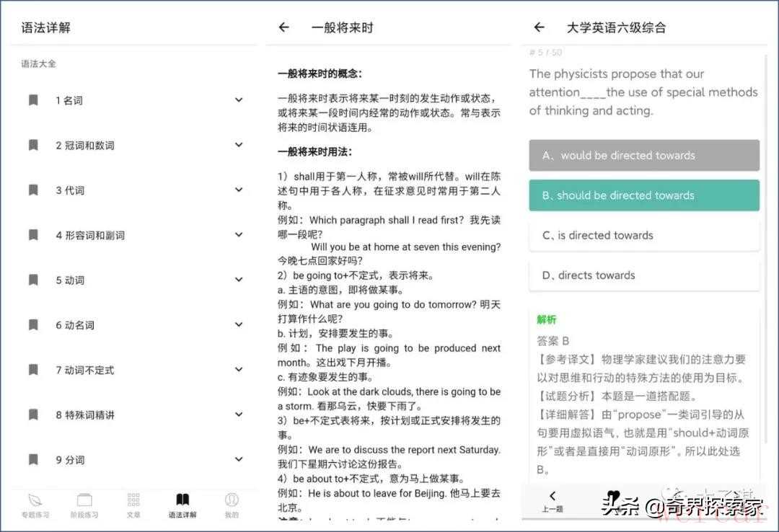779x532 pixels.
Task: Choose option C is directed towards
Action: pyautogui.click(x=643, y=235)
